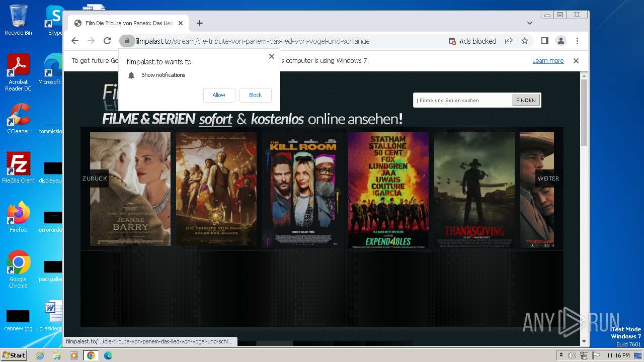This screenshot has height=362, width=644.
Task: Click the Filme und Serien search field
Action: 462,100
